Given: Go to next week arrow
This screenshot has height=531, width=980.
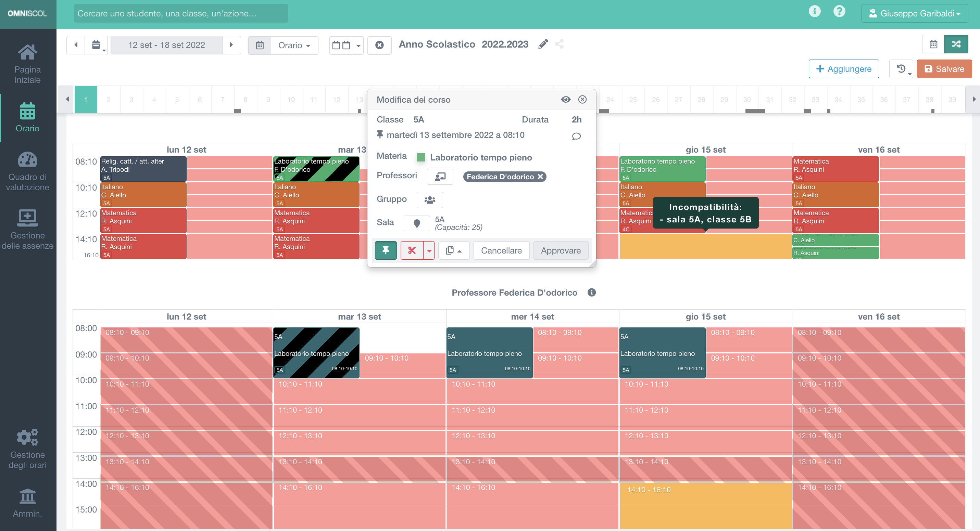Looking at the screenshot, I should (231, 45).
